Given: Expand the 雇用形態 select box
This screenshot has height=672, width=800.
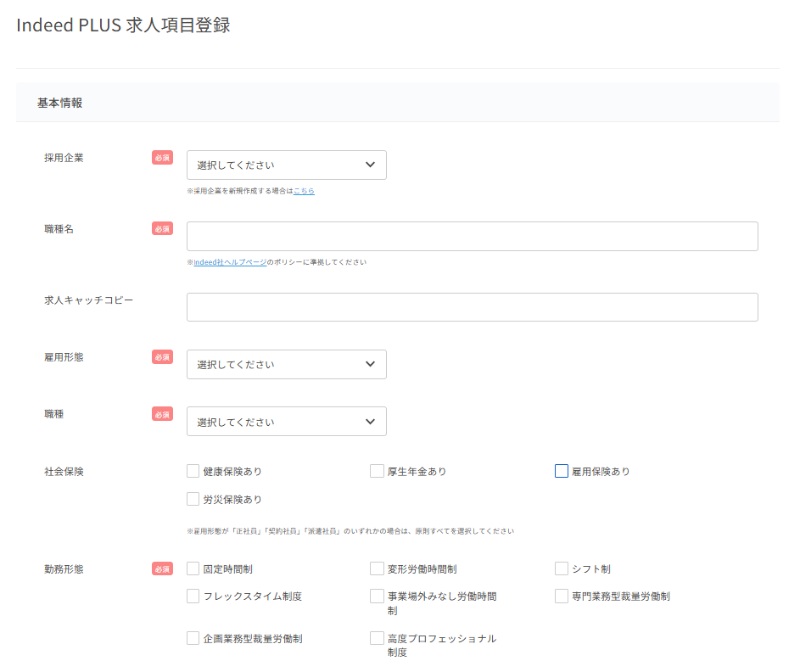Looking at the screenshot, I should pos(286,364).
